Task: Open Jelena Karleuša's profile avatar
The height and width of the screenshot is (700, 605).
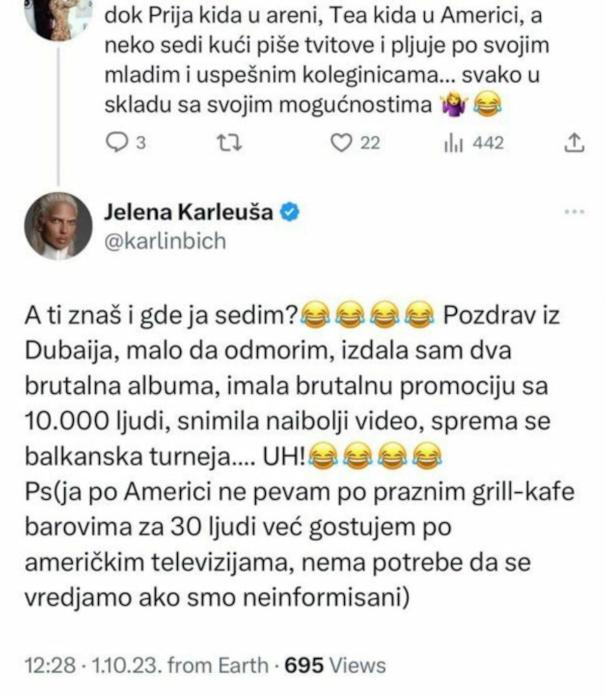Action: coord(58,225)
